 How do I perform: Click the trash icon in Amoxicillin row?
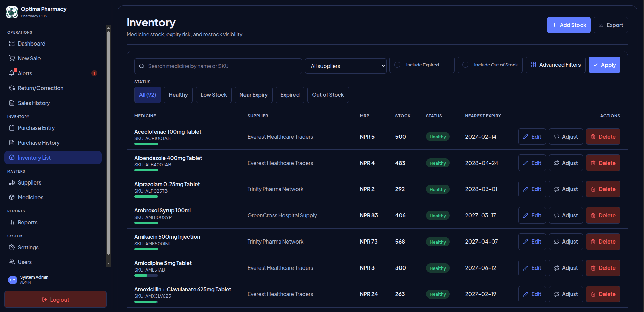click(593, 294)
